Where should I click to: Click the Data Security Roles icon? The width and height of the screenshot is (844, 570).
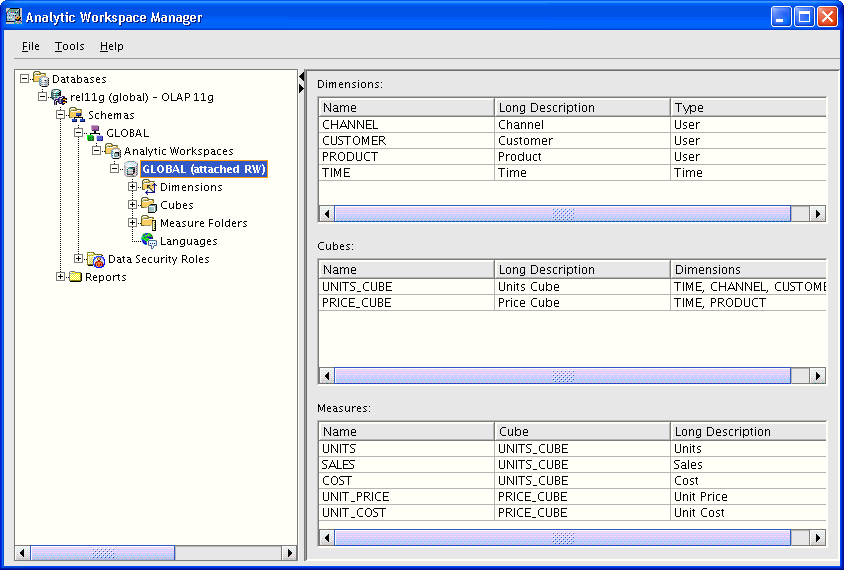point(96,259)
